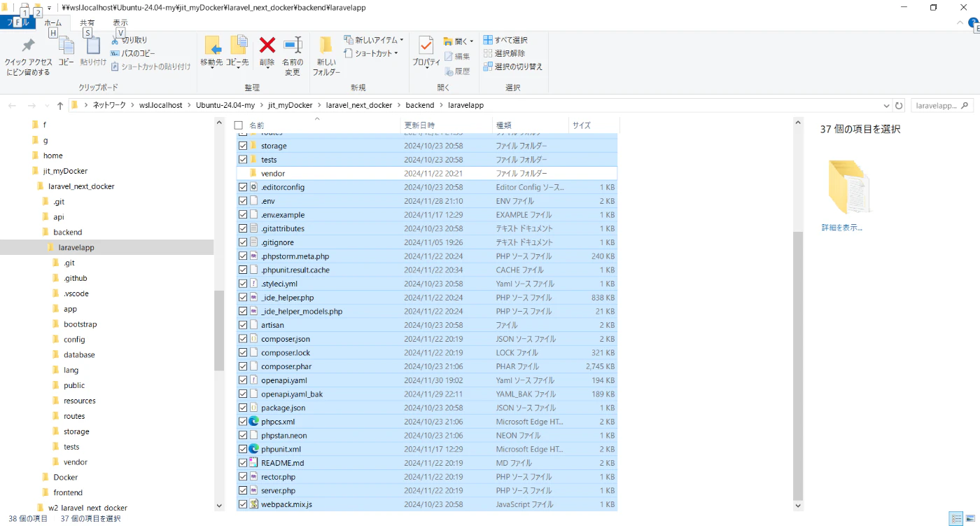Uncheck the composer.json checkbox
980x526 pixels.
tap(243, 339)
